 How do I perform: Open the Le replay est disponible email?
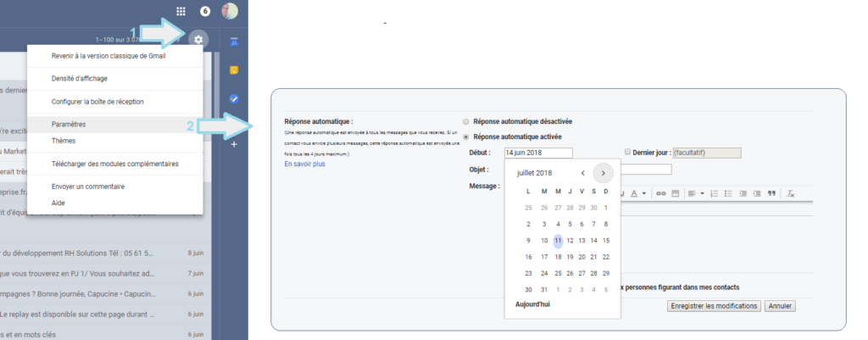[x=106, y=314]
